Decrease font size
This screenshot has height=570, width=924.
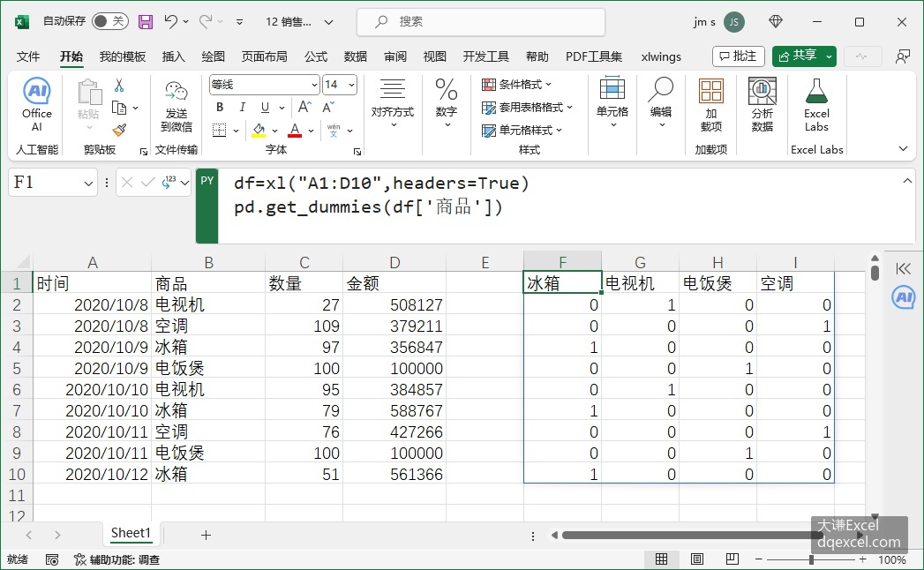click(328, 108)
